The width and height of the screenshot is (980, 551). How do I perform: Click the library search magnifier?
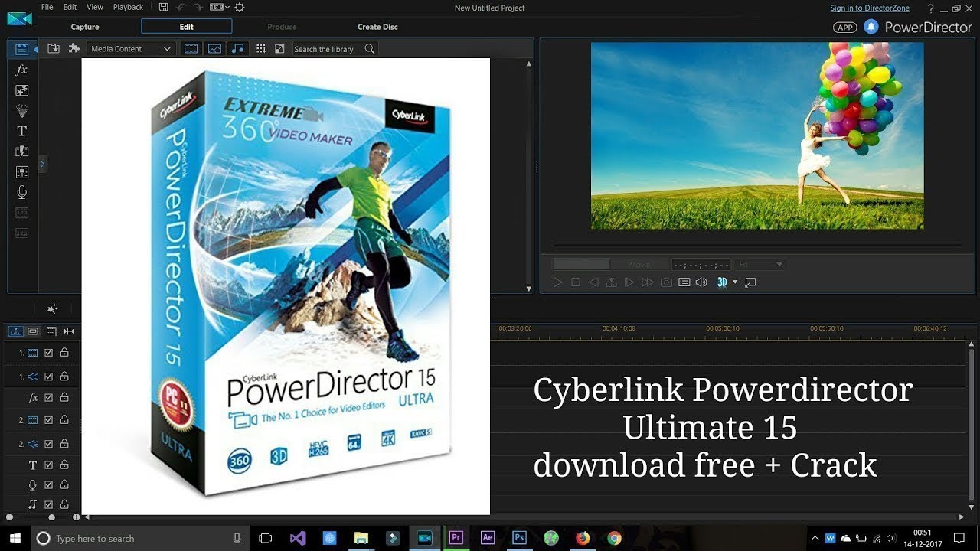point(370,48)
